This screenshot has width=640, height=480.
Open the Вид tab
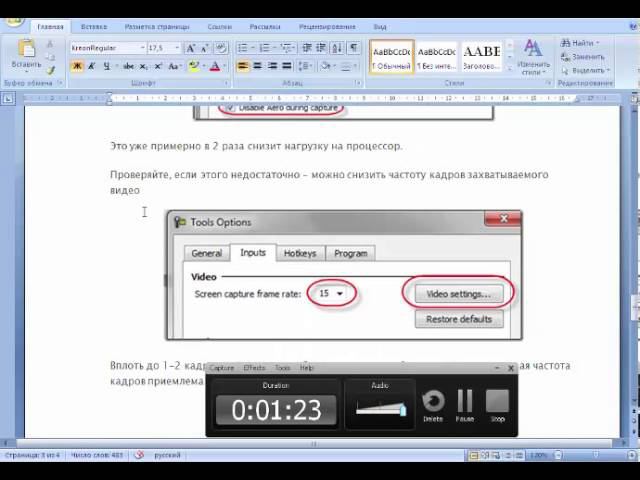point(380,27)
